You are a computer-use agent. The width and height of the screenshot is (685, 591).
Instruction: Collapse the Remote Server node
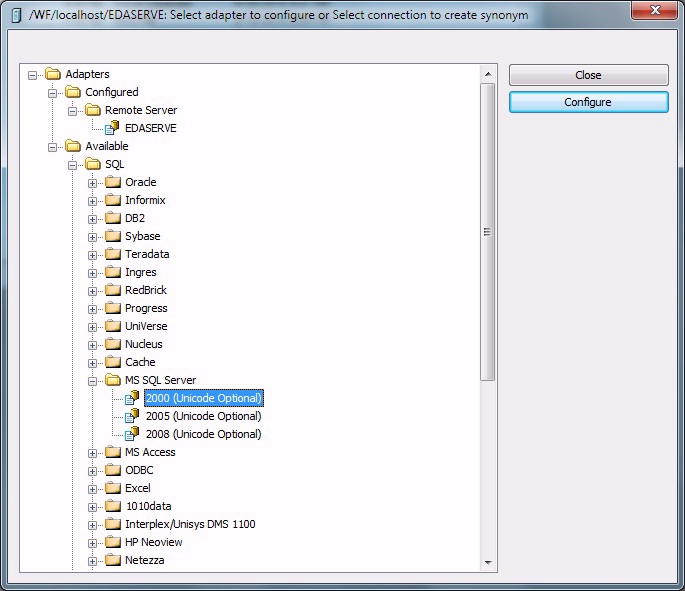[73, 111]
